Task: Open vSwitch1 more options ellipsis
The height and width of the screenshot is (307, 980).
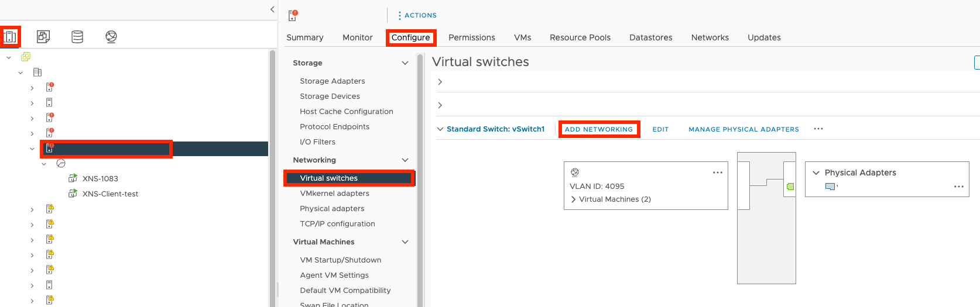Action: 818,129
